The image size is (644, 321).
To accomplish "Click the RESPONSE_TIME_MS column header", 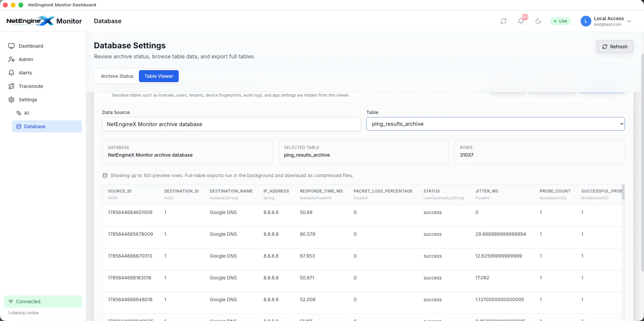I will click(x=321, y=191).
